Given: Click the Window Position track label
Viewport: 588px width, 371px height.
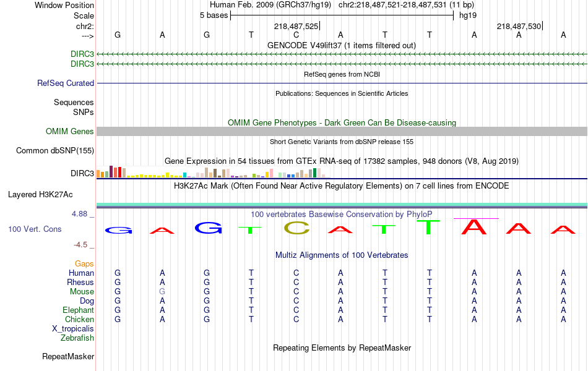Looking at the screenshot, I should pos(64,5).
